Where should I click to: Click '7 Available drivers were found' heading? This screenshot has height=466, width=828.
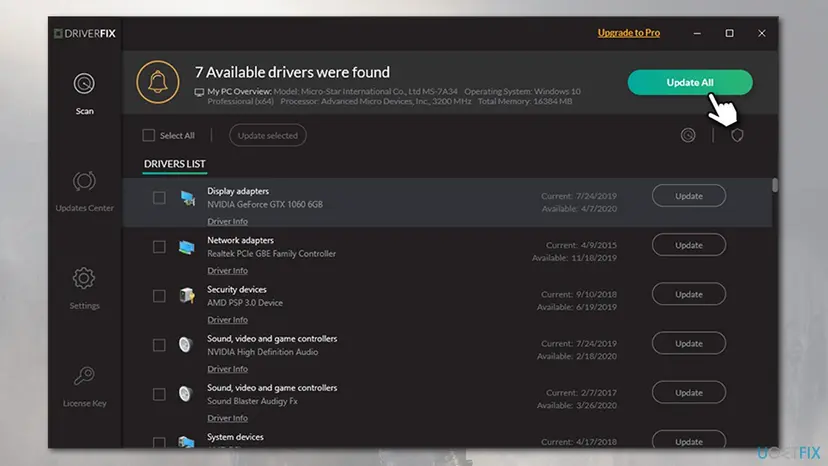click(x=292, y=72)
